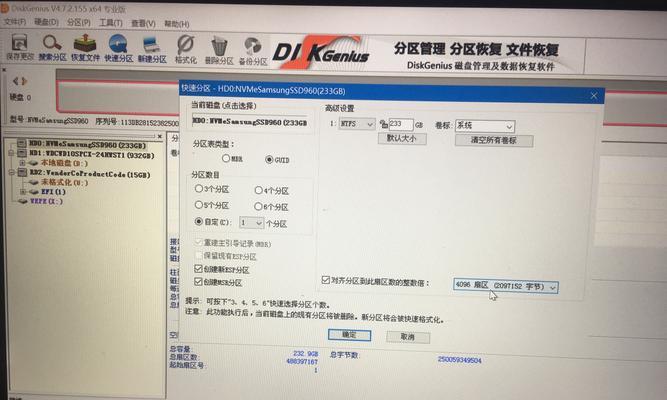Collapse the HD1 tree node
This screenshot has width=667, height=400.
coord(12,153)
